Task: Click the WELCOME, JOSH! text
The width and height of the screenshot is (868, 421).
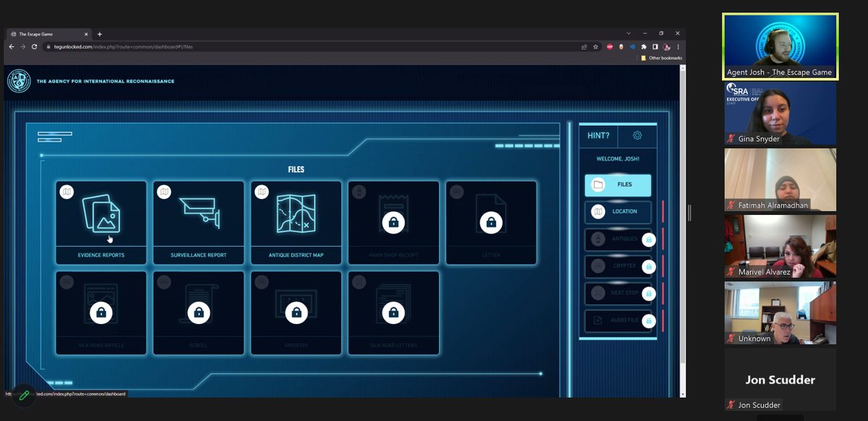Action: pos(618,159)
